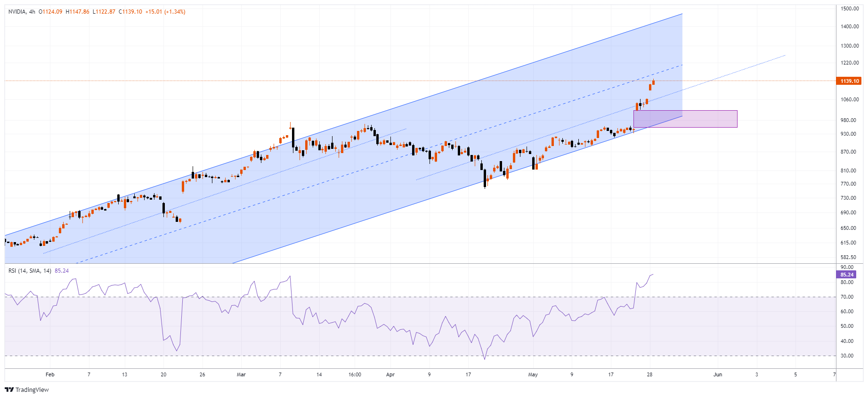Viewport: 868px width, 398px height.
Task: Click the 1300.00 price axis label
Action: 850,46
